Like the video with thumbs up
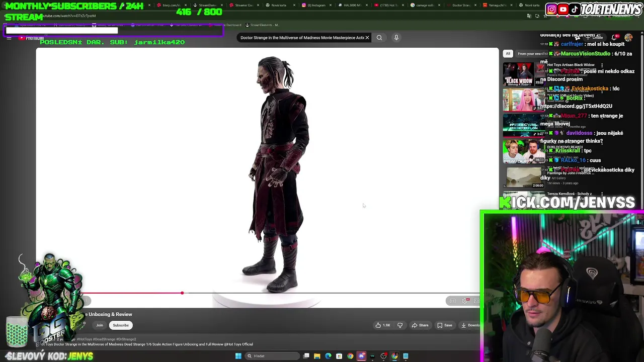This screenshot has height=362, width=644. click(x=383, y=325)
